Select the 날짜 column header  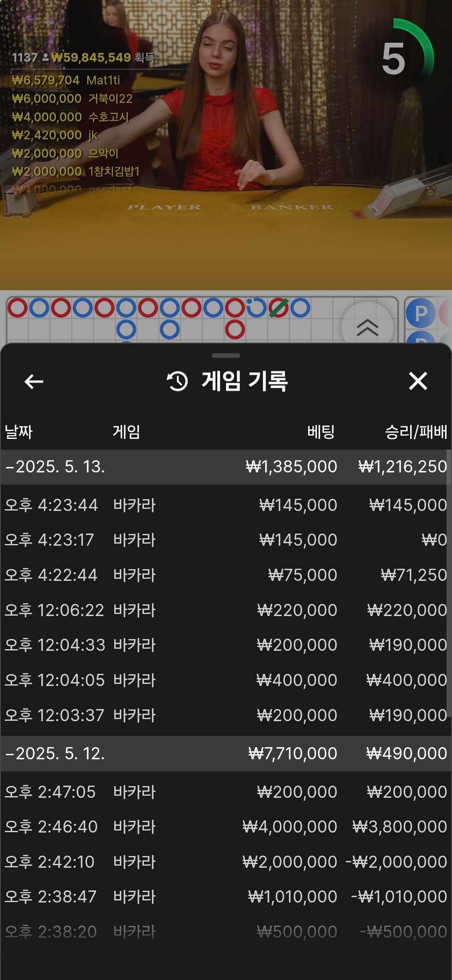(19, 432)
